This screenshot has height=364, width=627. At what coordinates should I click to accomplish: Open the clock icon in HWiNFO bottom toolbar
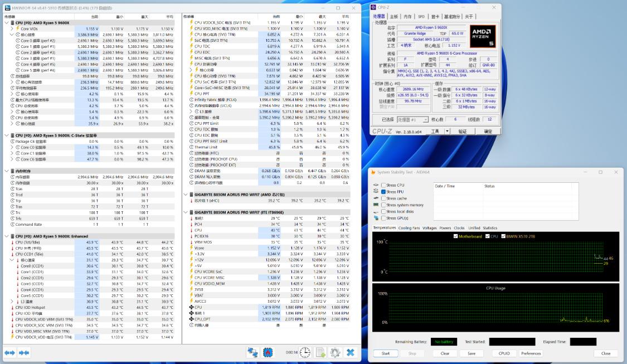(304, 352)
